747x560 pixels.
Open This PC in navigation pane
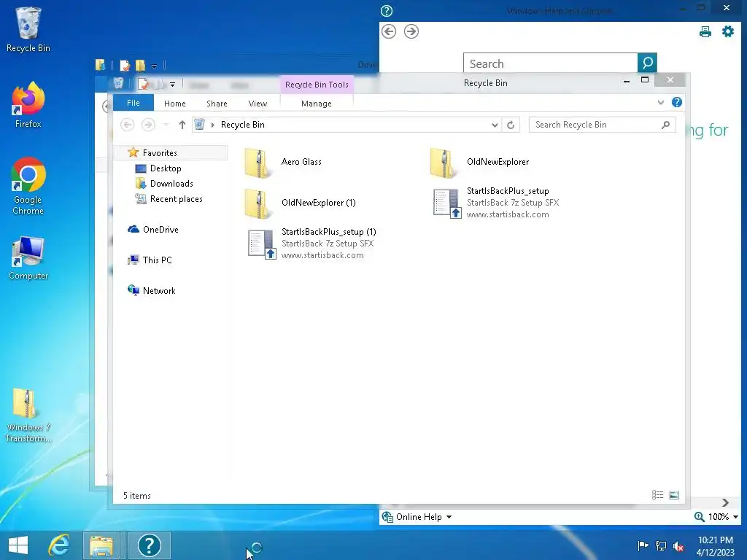pyautogui.click(x=158, y=260)
